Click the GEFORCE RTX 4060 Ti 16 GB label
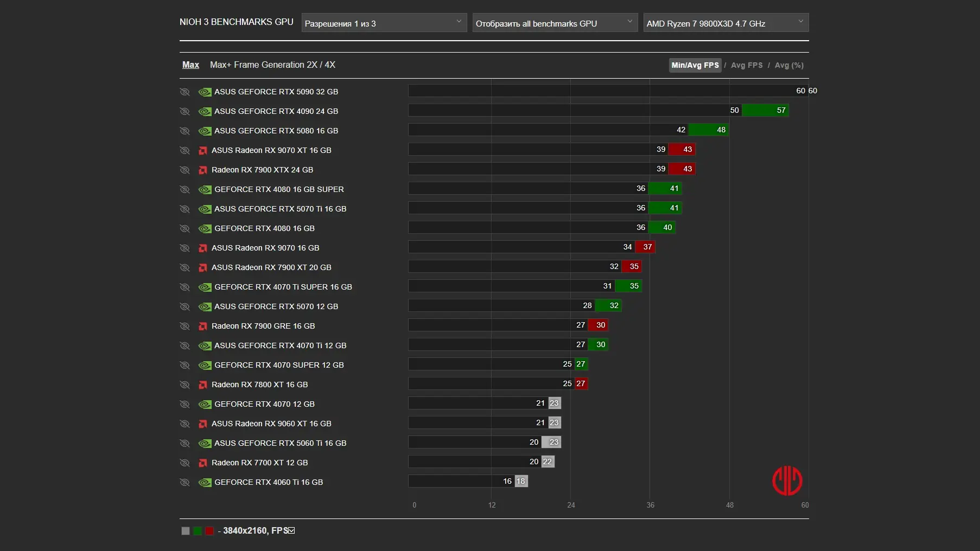This screenshot has height=551, width=980. pos(269,483)
